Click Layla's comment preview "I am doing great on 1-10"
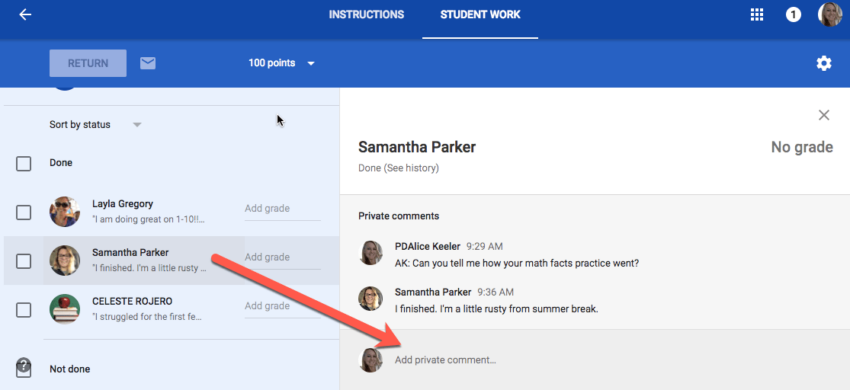 click(149, 220)
